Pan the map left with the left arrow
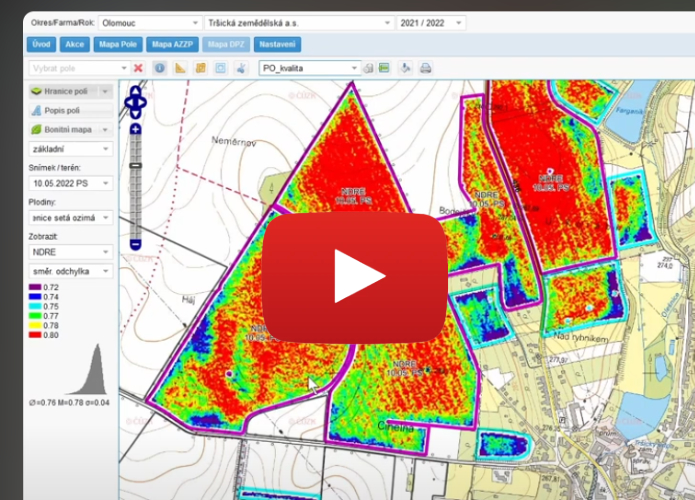The height and width of the screenshot is (500, 695). [128, 103]
